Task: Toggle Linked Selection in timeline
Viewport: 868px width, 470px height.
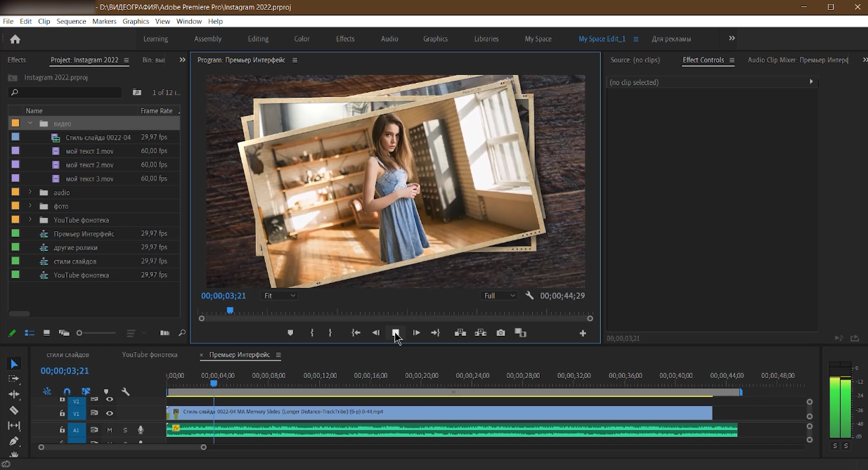Action: tap(86, 392)
